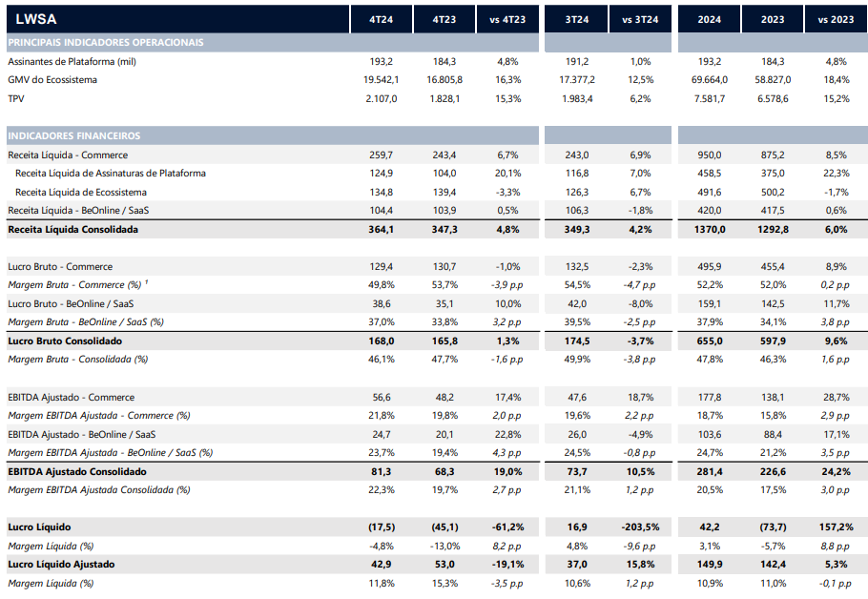This screenshot has height=599, width=868.
Task: Select Receita Líquida de Ecossistema label
Action: [81, 192]
